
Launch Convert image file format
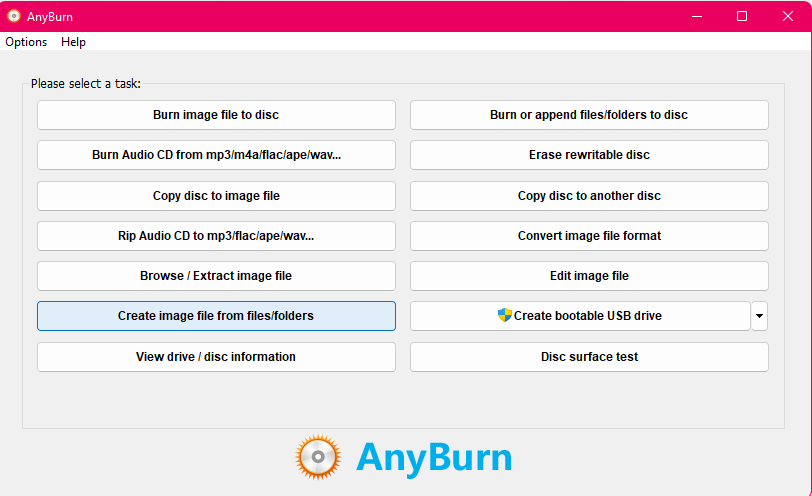point(589,236)
